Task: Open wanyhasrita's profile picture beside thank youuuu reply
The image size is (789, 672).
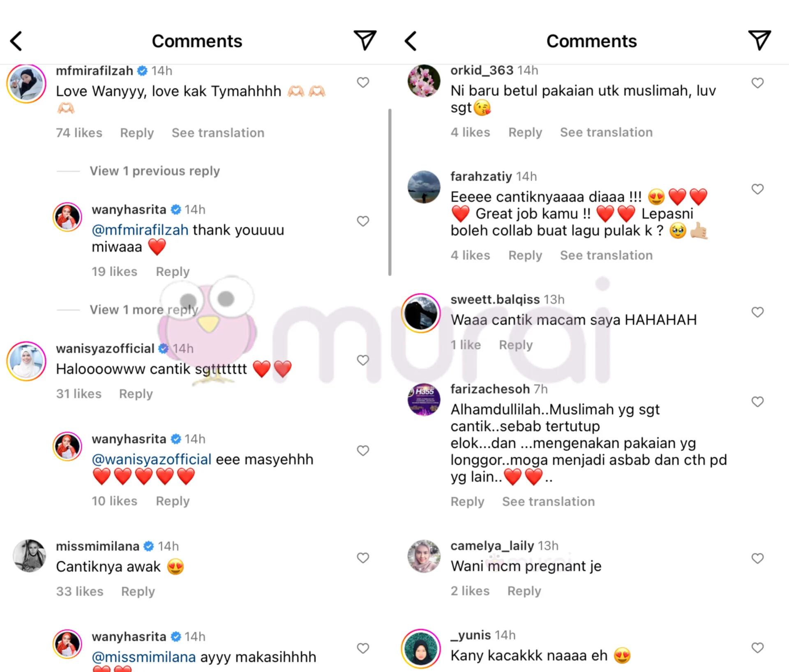Action: coord(67,217)
